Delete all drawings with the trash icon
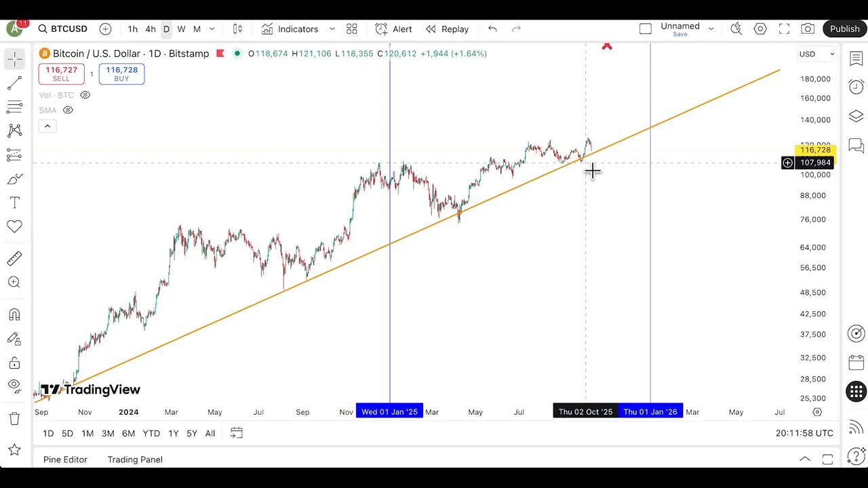Image resolution: width=868 pixels, height=488 pixels. pyautogui.click(x=14, y=421)
